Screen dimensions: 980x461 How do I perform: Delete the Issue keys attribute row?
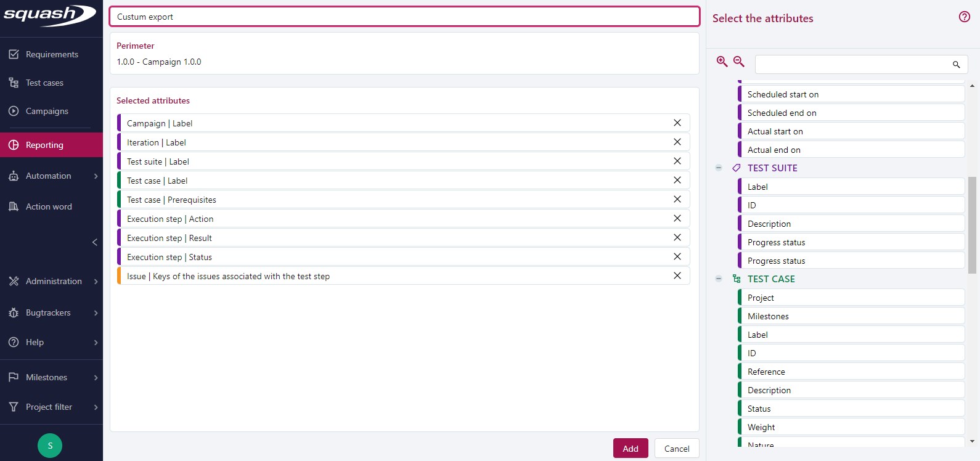coord(677,276)
